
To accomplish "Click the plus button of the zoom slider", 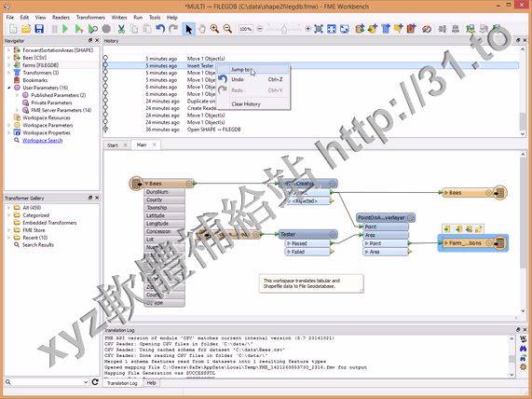I will [x=308, y=29].
